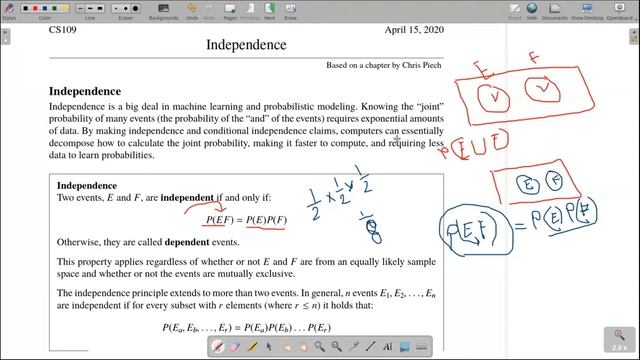
Task: Click the P(EF) = P(E)P(F) formula
Action: 246,220
